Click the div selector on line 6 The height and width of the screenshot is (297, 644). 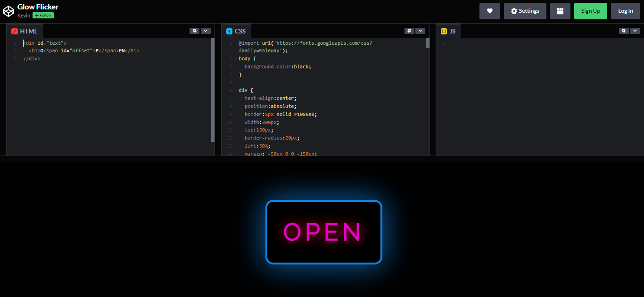242,90
